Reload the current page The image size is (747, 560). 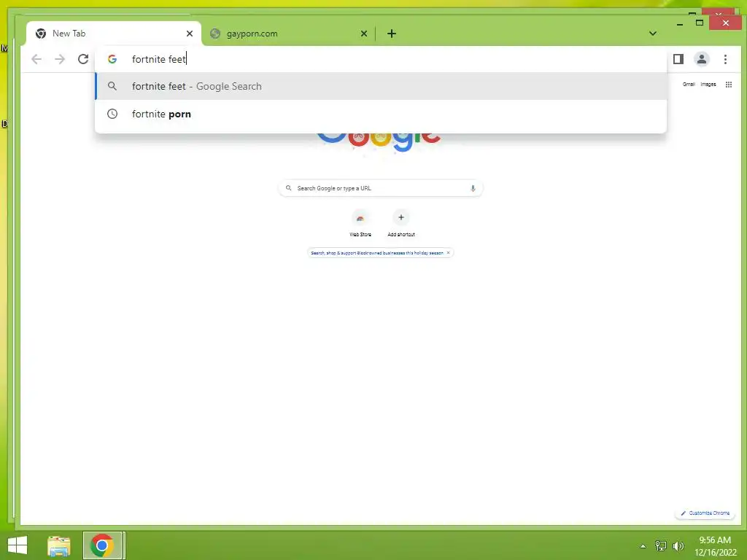tap(83, 59)
